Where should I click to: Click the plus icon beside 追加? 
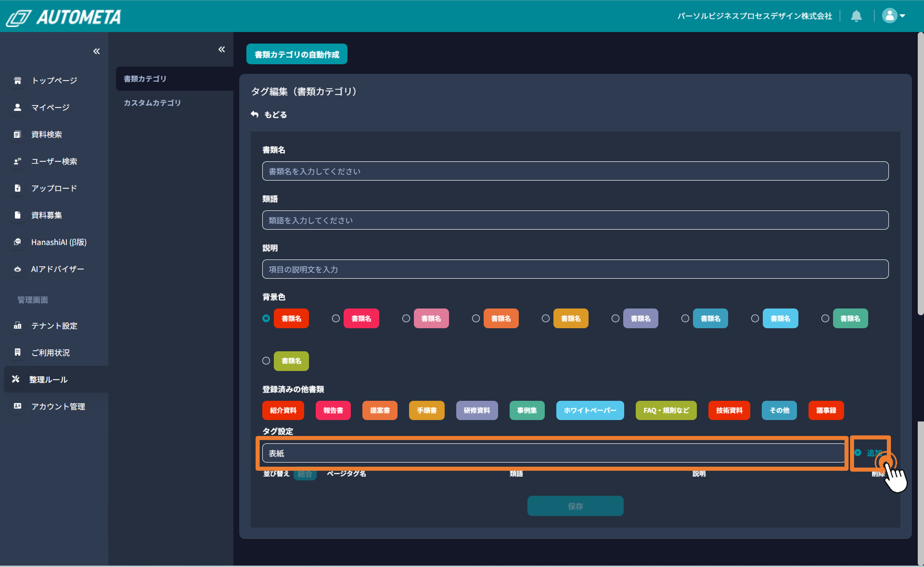pyautogui.click(x=858, y=452)
